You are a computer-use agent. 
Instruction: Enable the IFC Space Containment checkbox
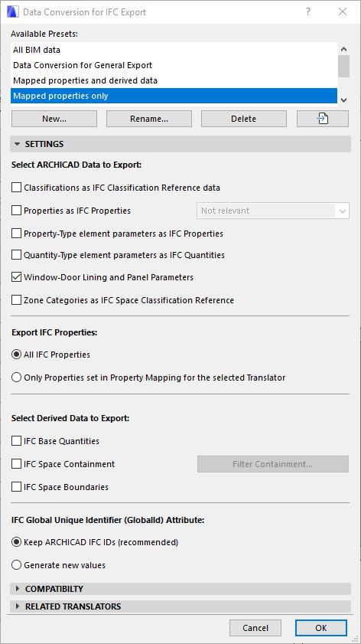tap(16, 464)
